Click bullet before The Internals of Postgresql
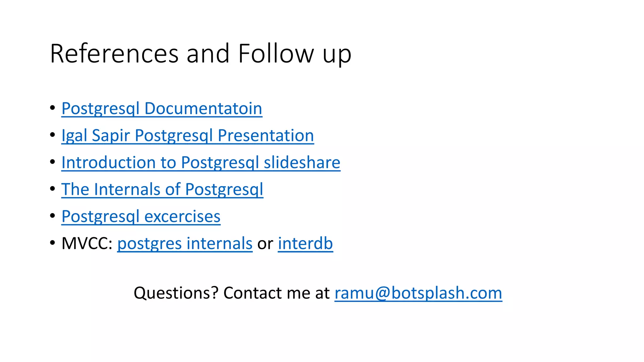Viewport: 644px width, 362px height. pyautogui.click(x=53, y=189)
